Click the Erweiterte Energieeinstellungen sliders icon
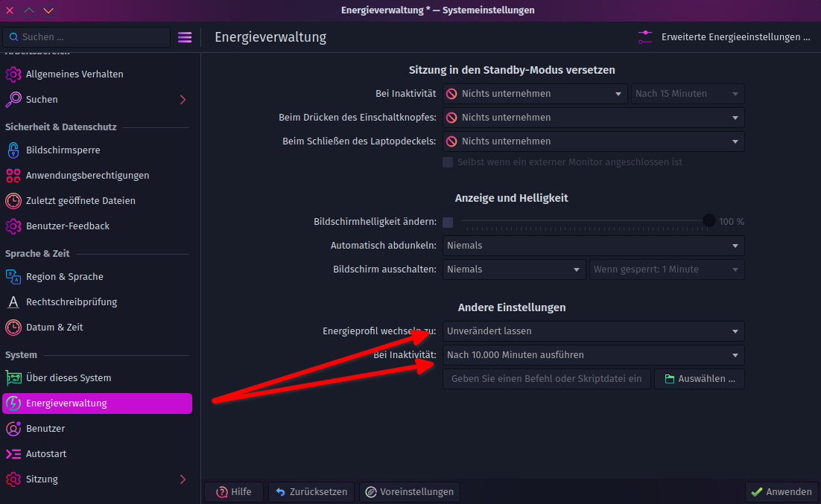The image size is (821, 504). click(x=645, y=37)
